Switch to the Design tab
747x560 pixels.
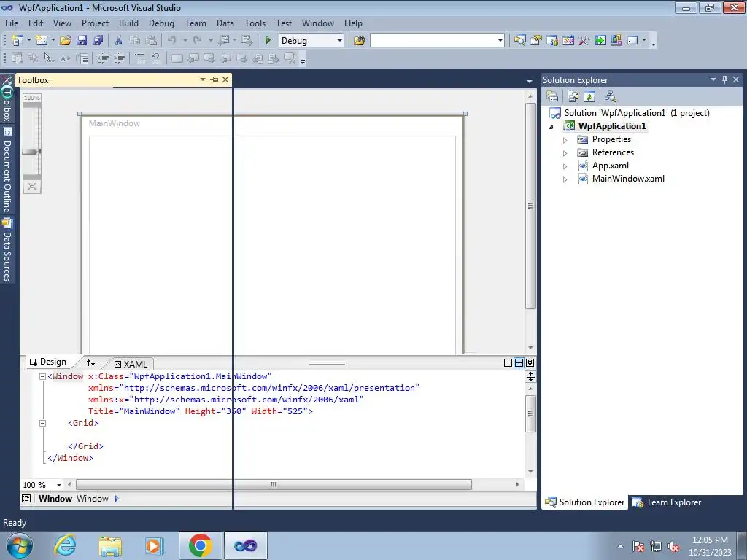tap(47, 362)
